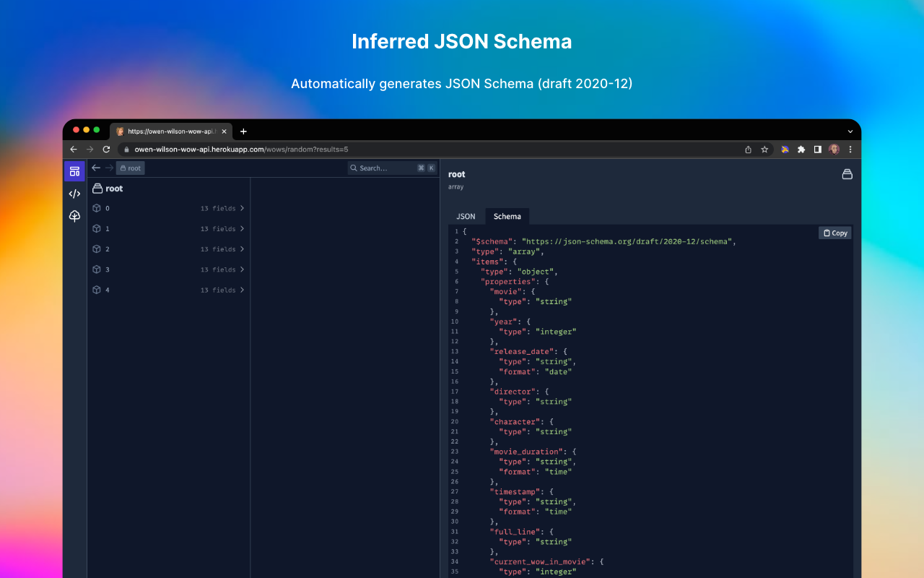Expand item 0 with its chevron
Viewport: 924px width, 578px height.
tap(242, 208)
